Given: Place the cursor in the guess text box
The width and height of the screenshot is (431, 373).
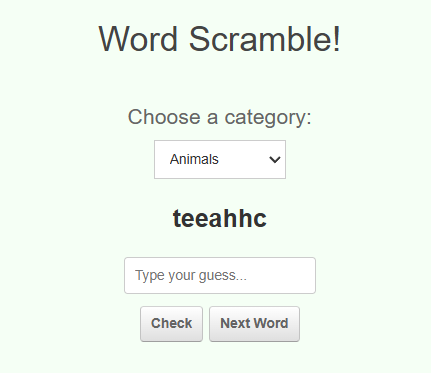Looking at the screenshot, I should pyautogui.click(x=220, y=275).
